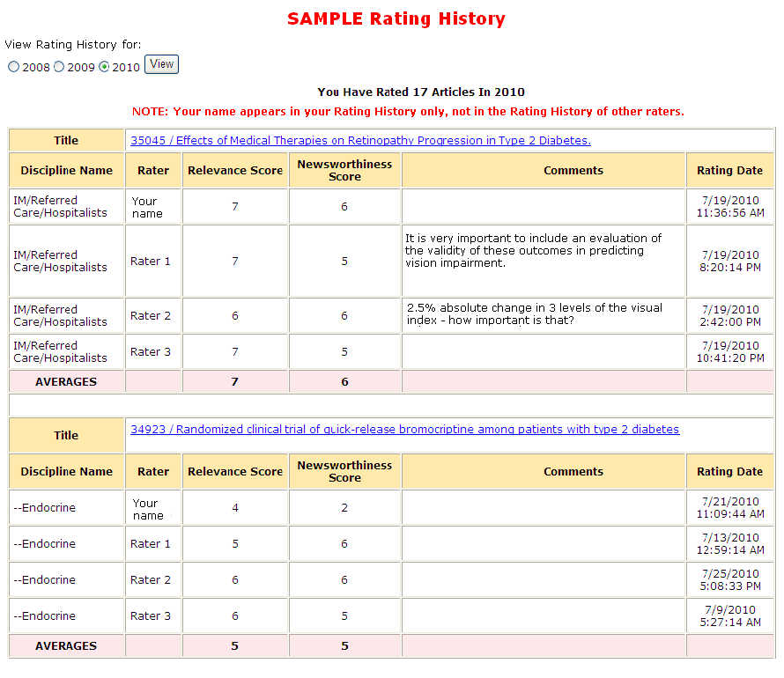Select the rating date 7/9/2010 5:27:14 AM
This screenshot has height=678, width=784.
[x=730, y=616]
